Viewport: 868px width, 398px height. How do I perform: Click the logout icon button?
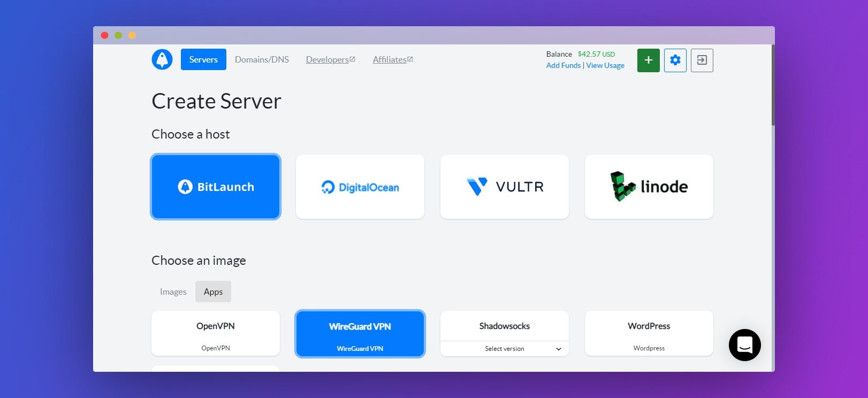[702, 60]
